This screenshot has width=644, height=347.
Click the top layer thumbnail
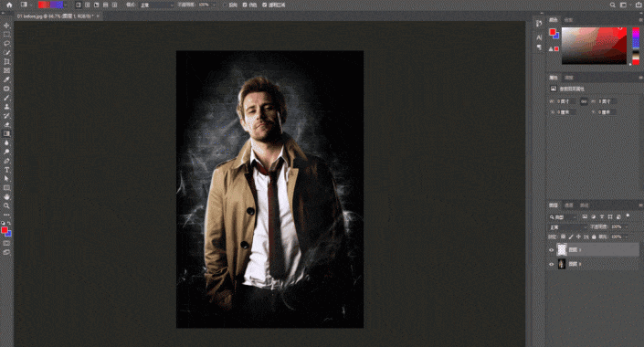[562, 249]
